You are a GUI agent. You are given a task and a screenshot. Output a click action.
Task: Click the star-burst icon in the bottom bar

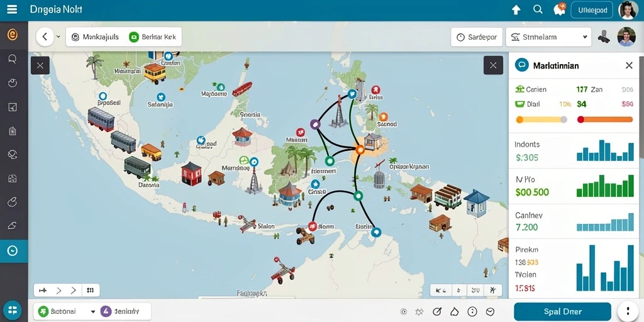click(419, 312)
